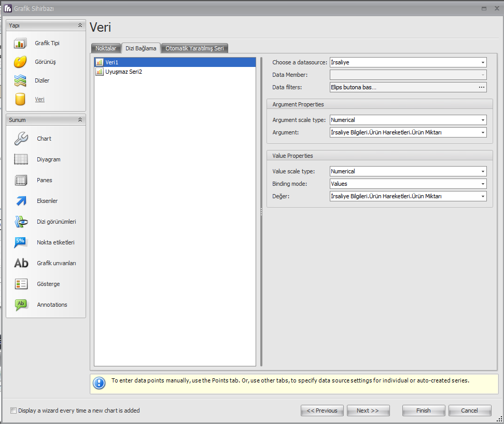Screen dimensions: 504x424
Task: Click the Eksenler label
Action: click(x=47, y=201)
